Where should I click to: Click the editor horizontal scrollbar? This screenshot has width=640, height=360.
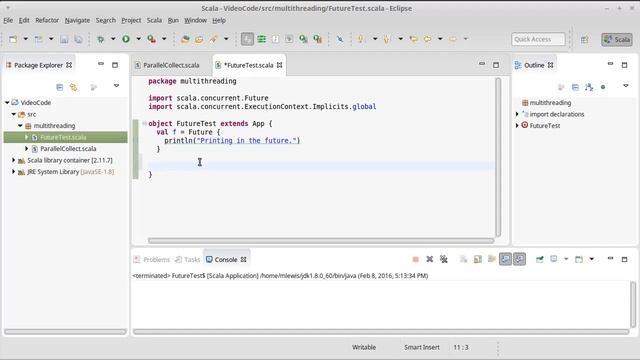point(321,240)
